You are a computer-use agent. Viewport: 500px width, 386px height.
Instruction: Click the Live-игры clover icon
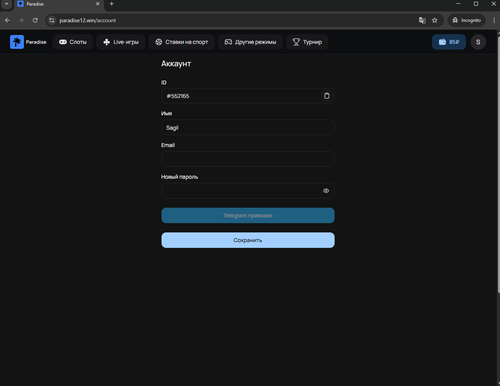pos(106,42)
